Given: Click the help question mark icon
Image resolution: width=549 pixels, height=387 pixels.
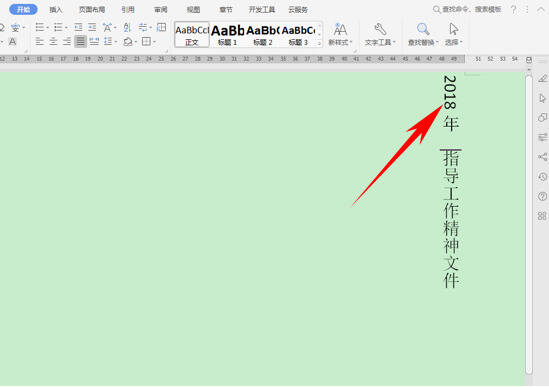Looking at the screenshot, I should coord(513,10).
